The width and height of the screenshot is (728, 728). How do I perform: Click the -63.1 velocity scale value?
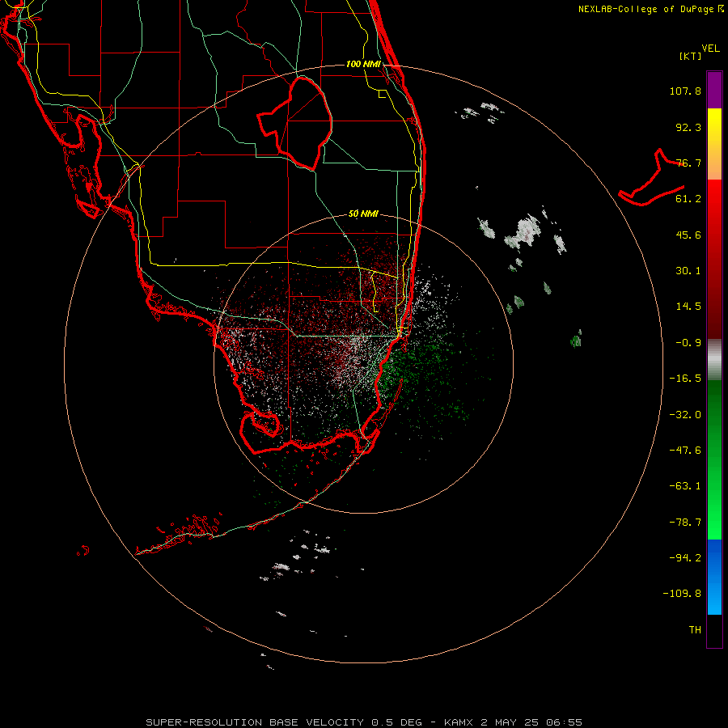click(x=685, y=486)
